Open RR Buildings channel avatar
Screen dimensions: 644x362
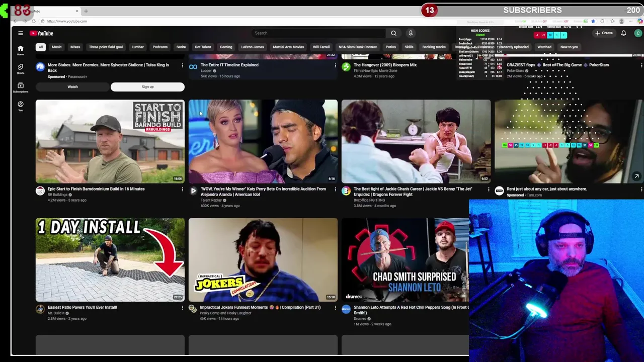[40, 191]
